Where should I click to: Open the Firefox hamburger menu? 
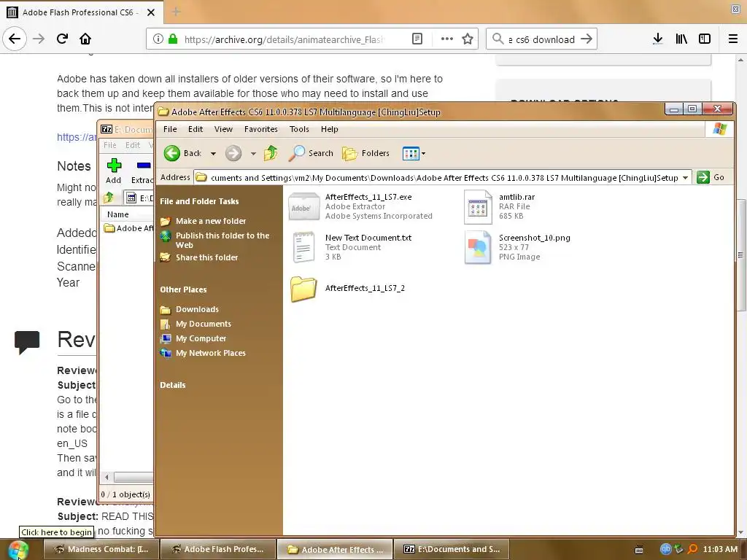coord(733,39)
